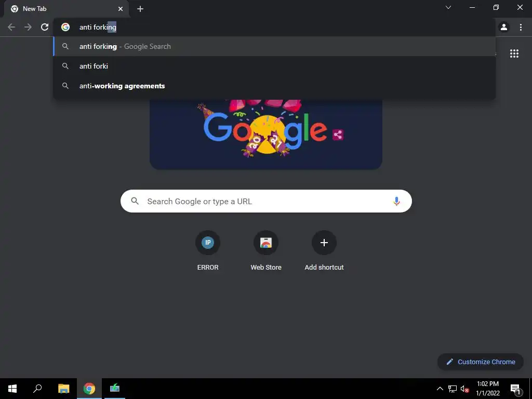Click the 'Search Google or type a URL' box
Image resolution: width=532 pixels, height=399 pixels.
[x=266, y=201]
